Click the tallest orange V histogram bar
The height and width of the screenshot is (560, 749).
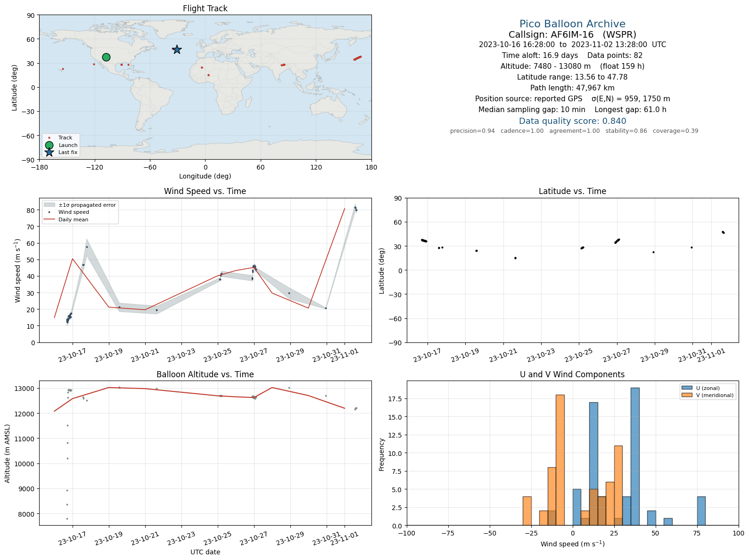pyautogui.click(x=560, y=460)
